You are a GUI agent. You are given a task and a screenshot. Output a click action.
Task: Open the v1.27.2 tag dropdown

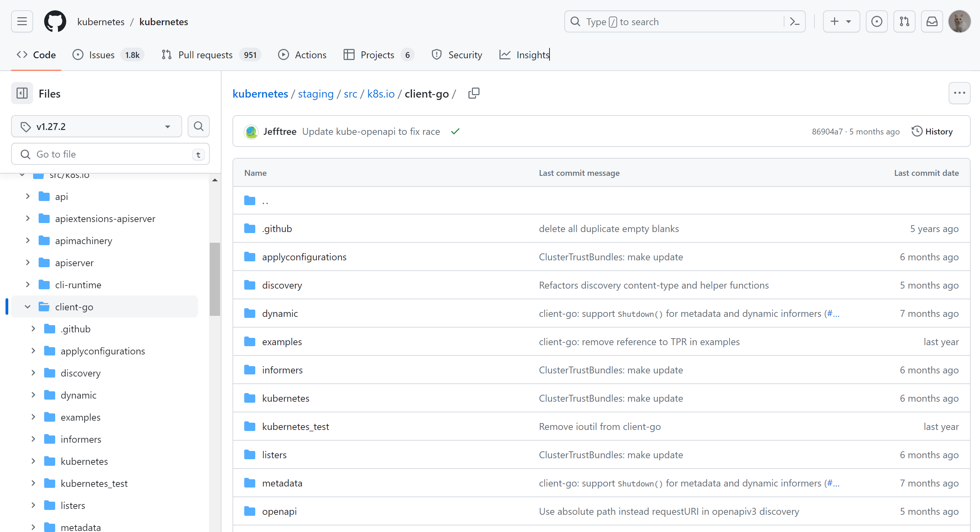(97, 126)
